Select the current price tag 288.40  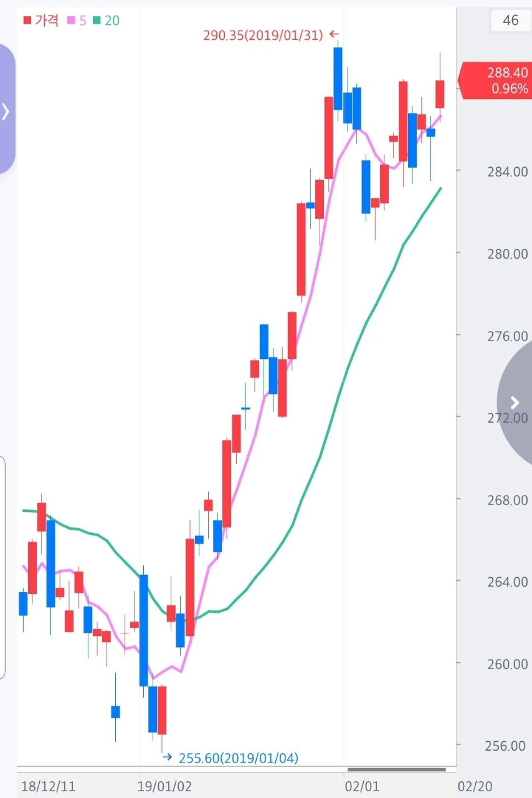point(495,80)
